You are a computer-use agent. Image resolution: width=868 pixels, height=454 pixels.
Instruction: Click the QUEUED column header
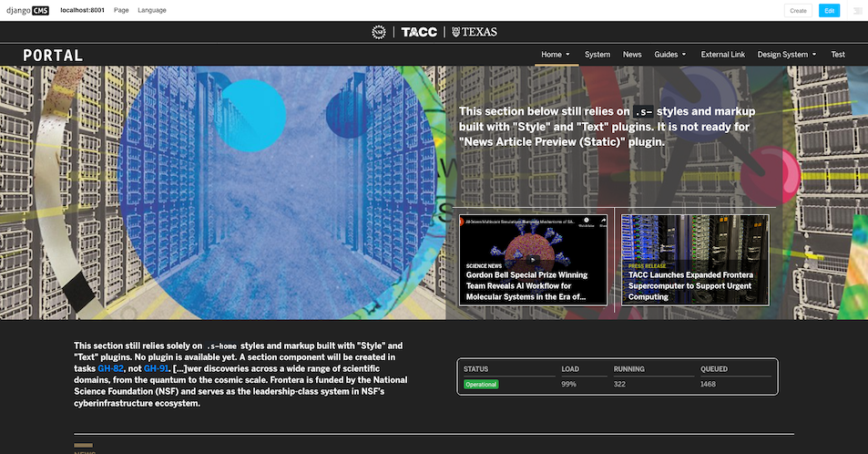[x=714, y=369]
